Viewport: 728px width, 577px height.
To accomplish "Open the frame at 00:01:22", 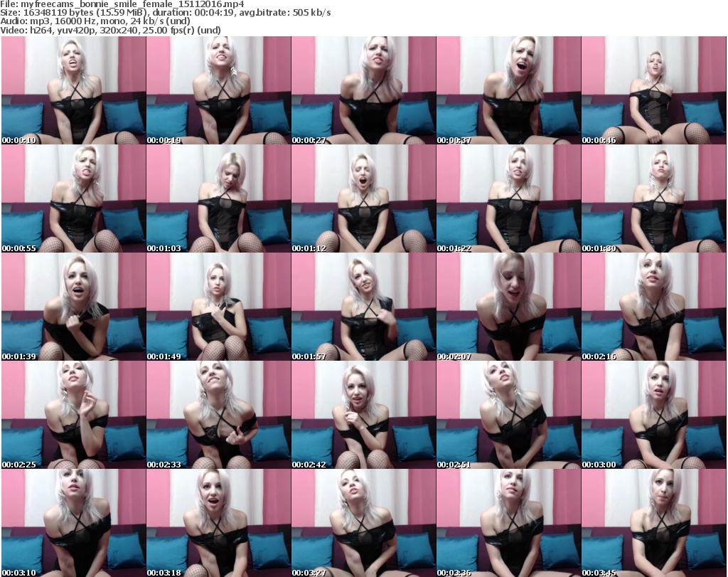I will (x=508, y=198).
